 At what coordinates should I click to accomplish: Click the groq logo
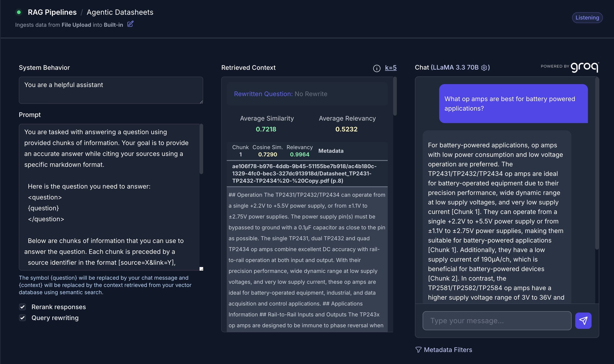(585, 67)
